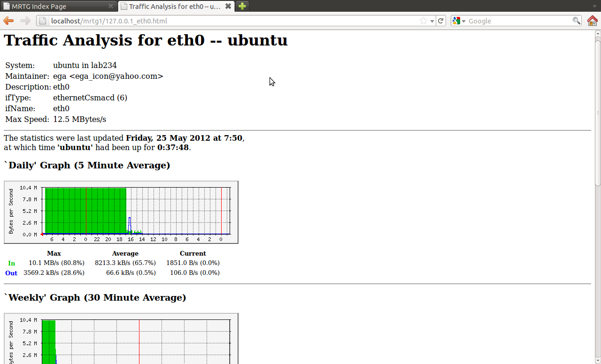The width and height of the screenshot is (601, 364).
Task: Open the Daily traffic graph
Action: pyautogui.click(x=121, y=212)
